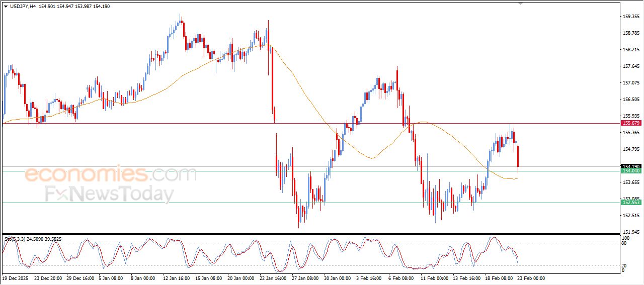Viewport: 644px width, 285px height.
Task: Click the USDJPY,H4 symbol title text
Action: pyautogui.click(x=20, y=7)
